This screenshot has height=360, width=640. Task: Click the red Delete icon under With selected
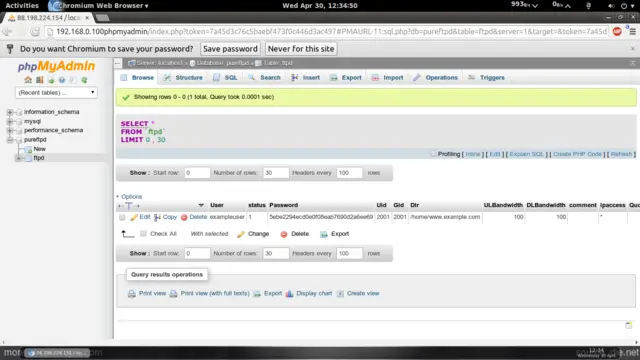(x=284, y=234)
